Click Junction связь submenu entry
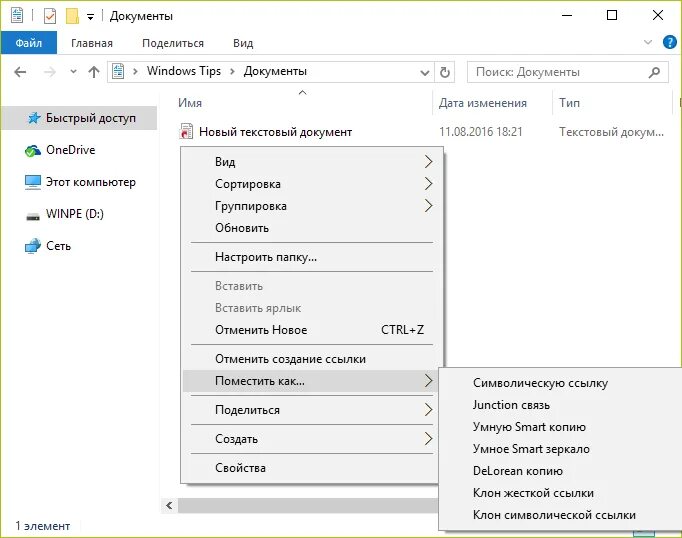682x538 pixels. [511, 405]
